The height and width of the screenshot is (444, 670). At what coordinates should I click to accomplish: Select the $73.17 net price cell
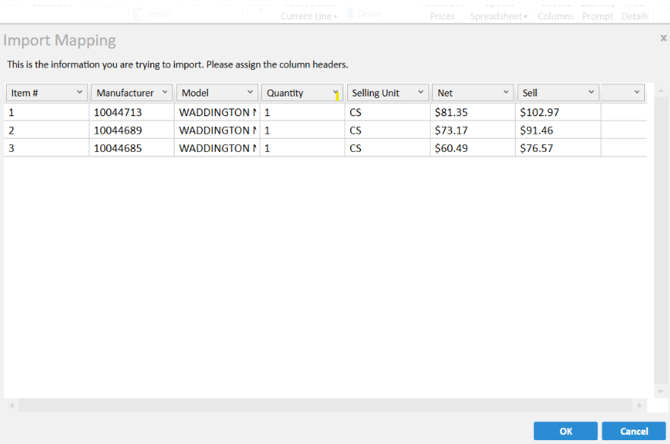click(x=473, y=130)
